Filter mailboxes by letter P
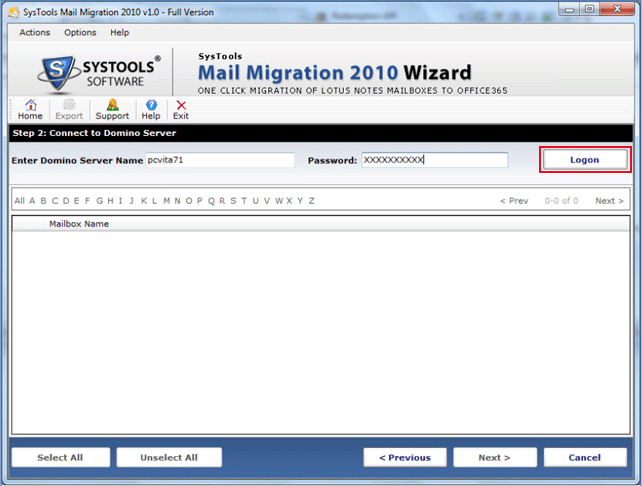 click(199, 201)
